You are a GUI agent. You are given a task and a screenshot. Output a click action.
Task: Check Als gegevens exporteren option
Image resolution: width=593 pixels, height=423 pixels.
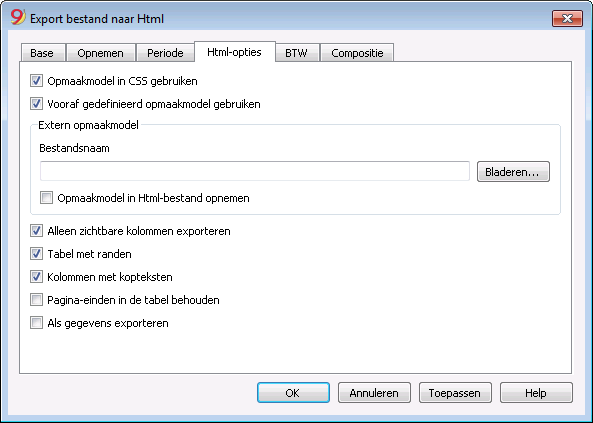(x=36, y=323)
